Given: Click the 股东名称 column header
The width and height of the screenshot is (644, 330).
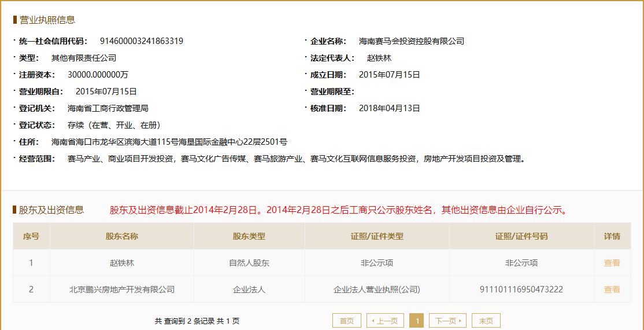Looking at the screenshot, I should pyautogui.click(x=122, y=236).
